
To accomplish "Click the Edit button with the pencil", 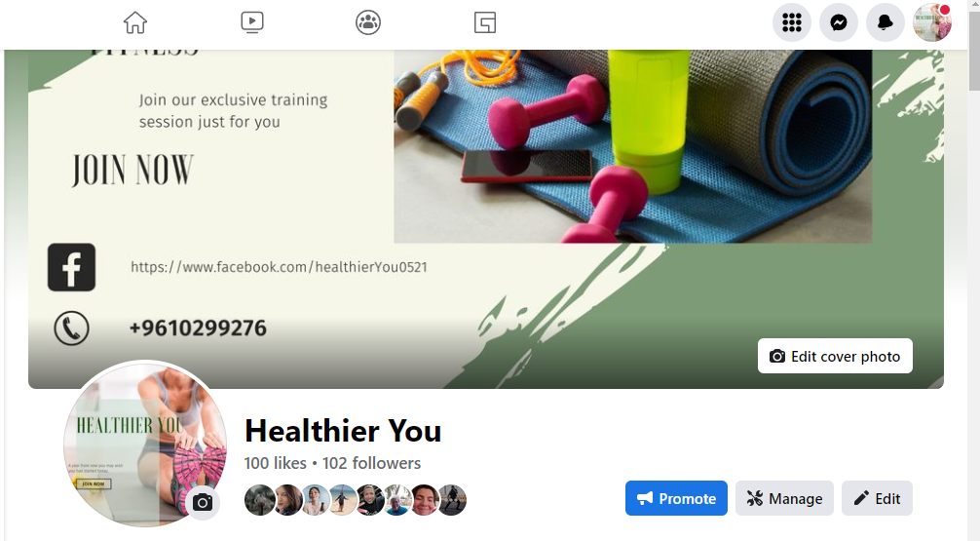I will coord(877,498).
